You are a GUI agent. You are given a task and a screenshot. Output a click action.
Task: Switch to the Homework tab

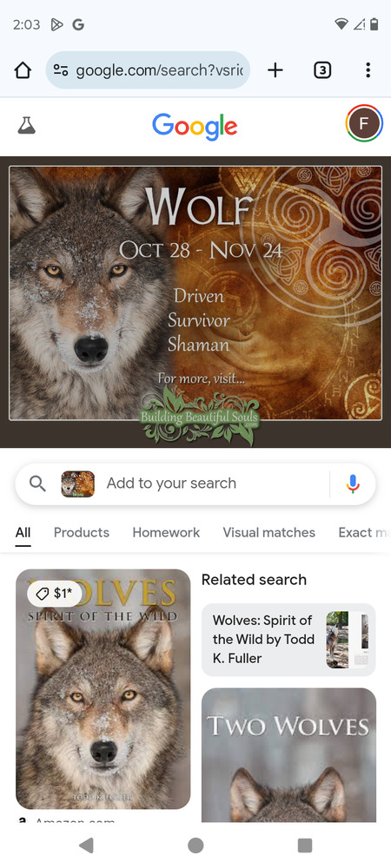point(166,533)
